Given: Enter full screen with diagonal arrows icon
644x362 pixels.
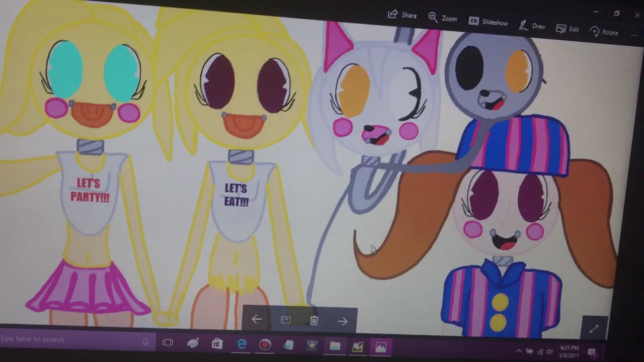Looking at the screenshot, I should (x=594, y=329).
